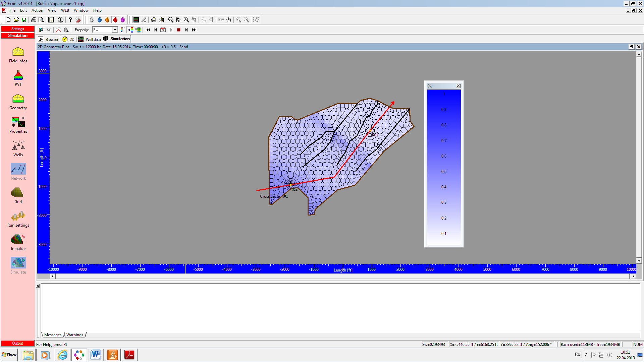Click the striped color lines toolbar icon
Viewport: 644px width, 362px height.
tap(136, 20)
